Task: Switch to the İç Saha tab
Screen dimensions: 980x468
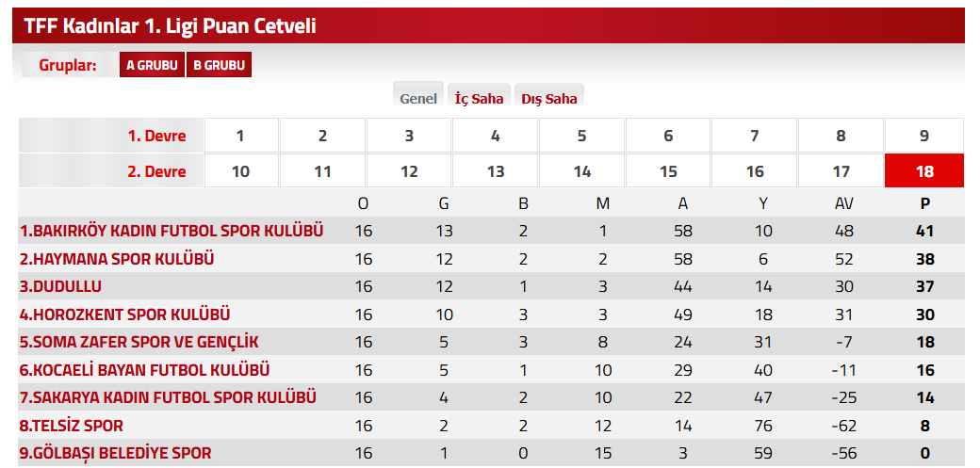Action: pos(479,98)
